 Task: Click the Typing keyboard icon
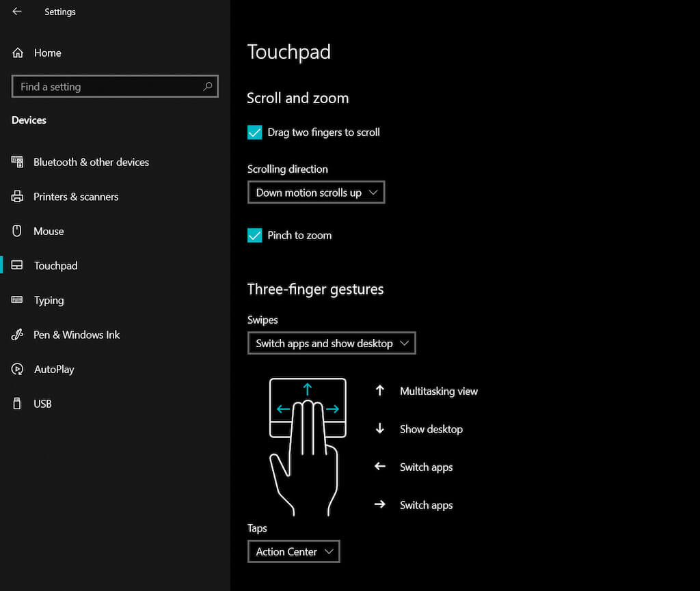pyautogui.click(x=17, y=300)
